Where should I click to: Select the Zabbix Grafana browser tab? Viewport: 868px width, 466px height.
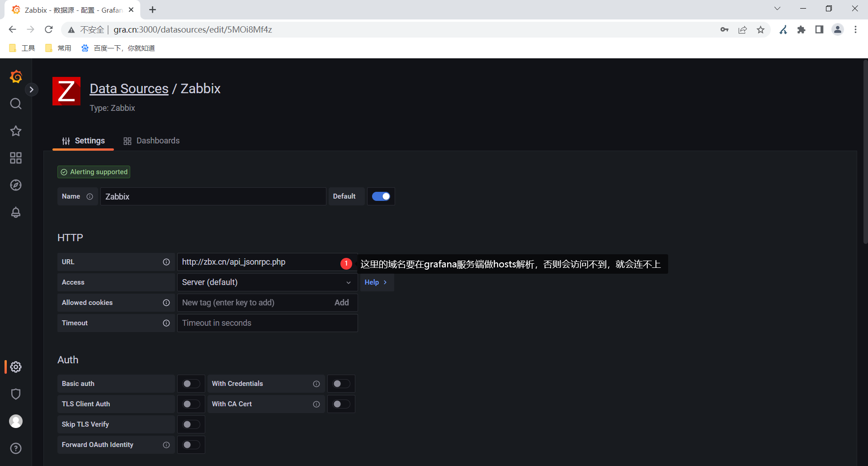tap(72, 10)
